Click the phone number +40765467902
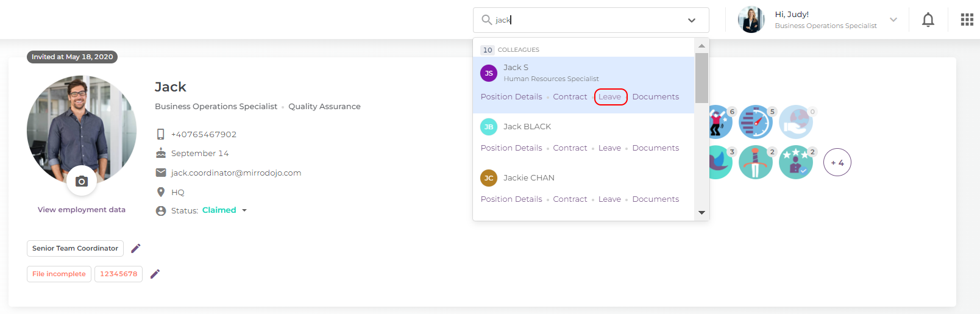The image size is (980, 314). click(x=204, y=134)
